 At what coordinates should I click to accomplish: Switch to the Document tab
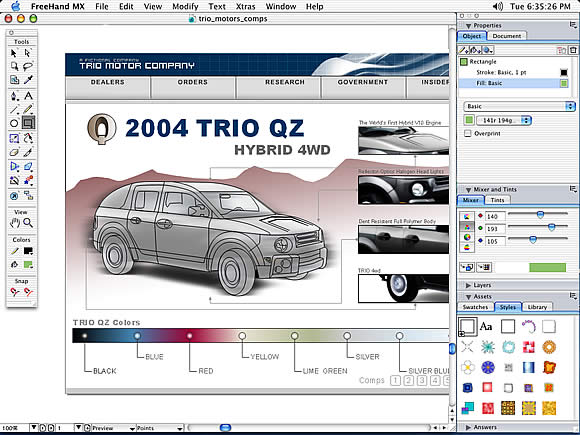pyautogui.click(x=507, y=36)
